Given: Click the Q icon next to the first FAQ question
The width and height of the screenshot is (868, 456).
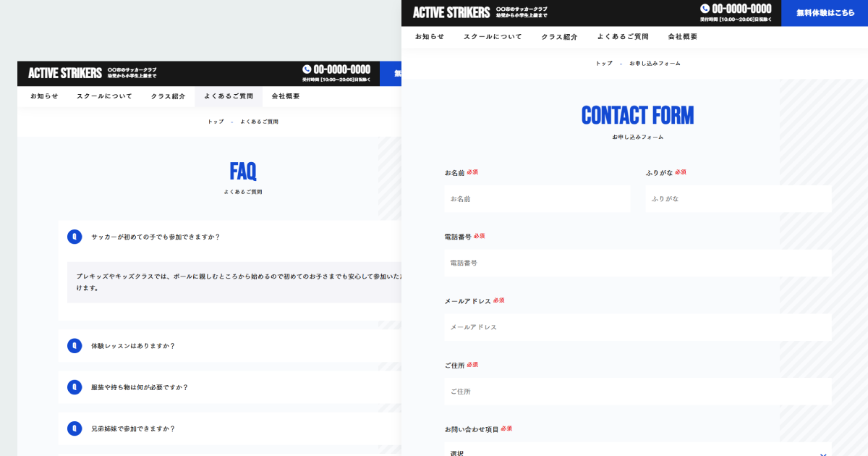Looking at the screenshot, I should [75, 237].
